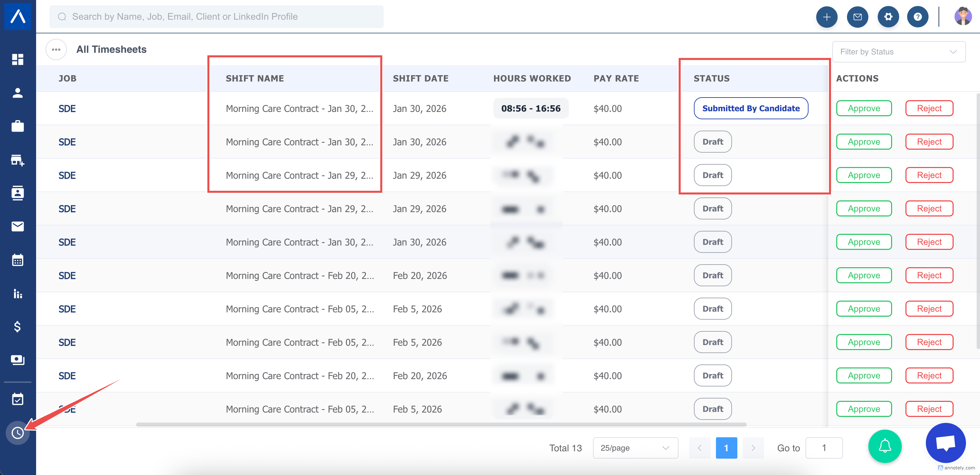
Task: Open the candidates person icon in sidebar
Action: pos(17,93)
